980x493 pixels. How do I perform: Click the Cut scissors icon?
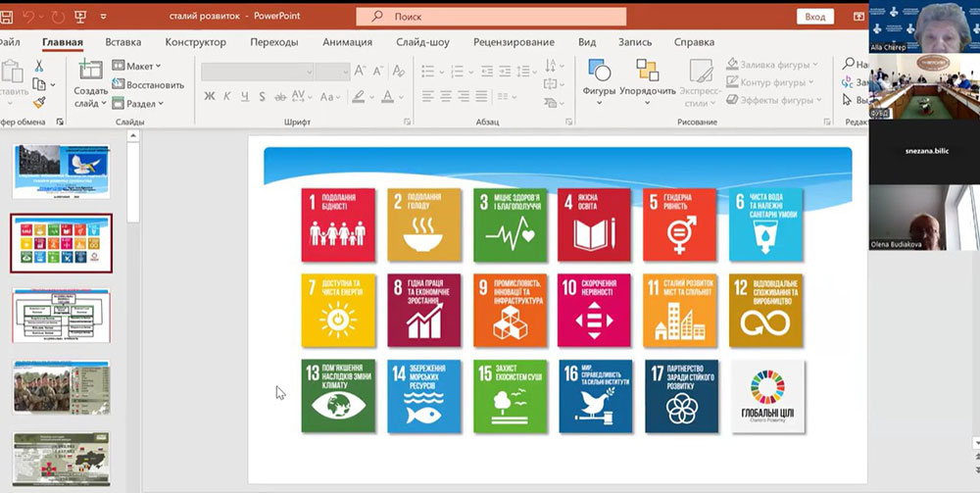tap(39, 66)
